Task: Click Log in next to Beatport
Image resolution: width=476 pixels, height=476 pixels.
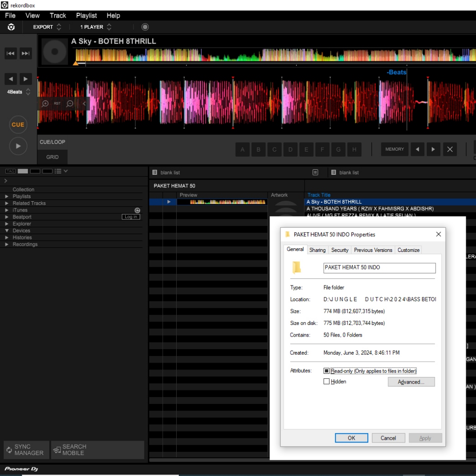Action: coord(131,217)
